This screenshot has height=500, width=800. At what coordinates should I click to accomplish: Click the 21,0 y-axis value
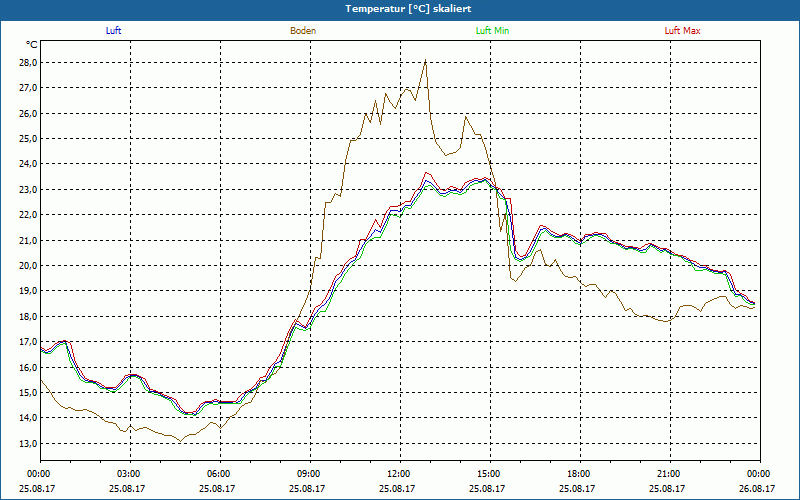pos(29,240)
